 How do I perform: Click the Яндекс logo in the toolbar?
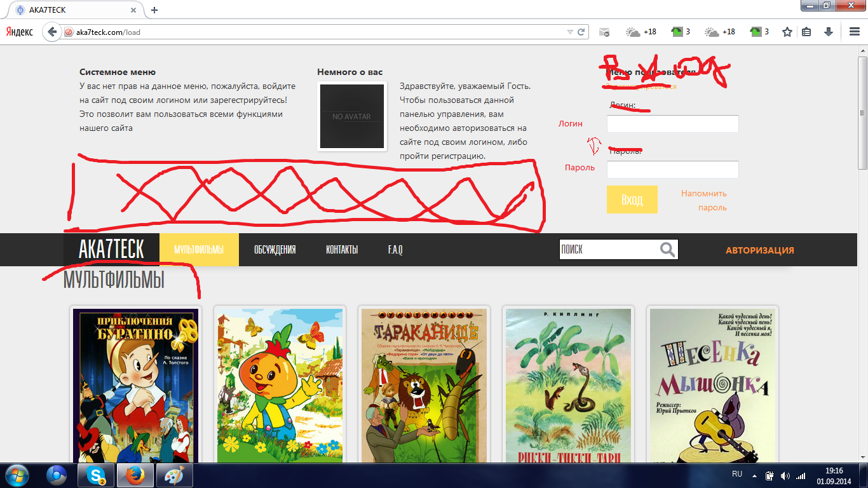point(20,32)
